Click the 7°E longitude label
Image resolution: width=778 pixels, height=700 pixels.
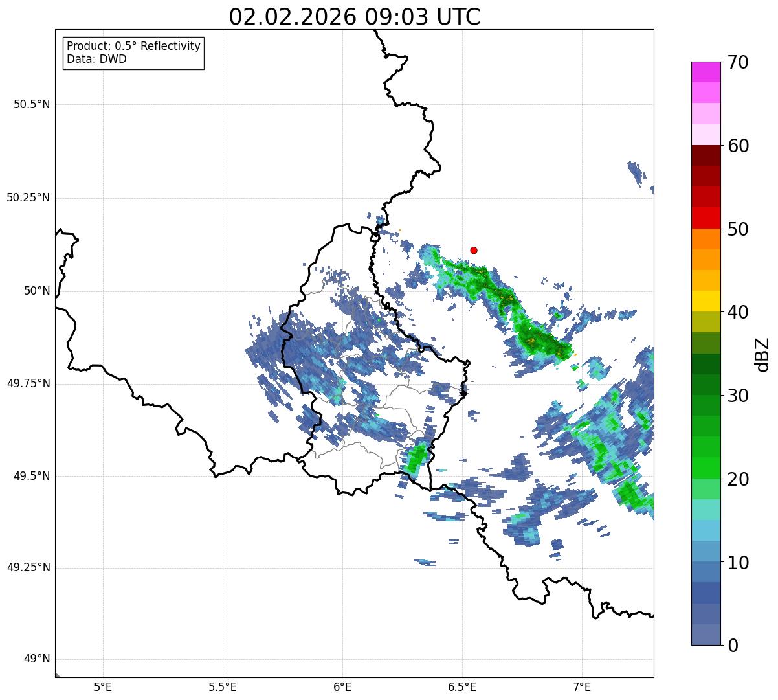583,687
